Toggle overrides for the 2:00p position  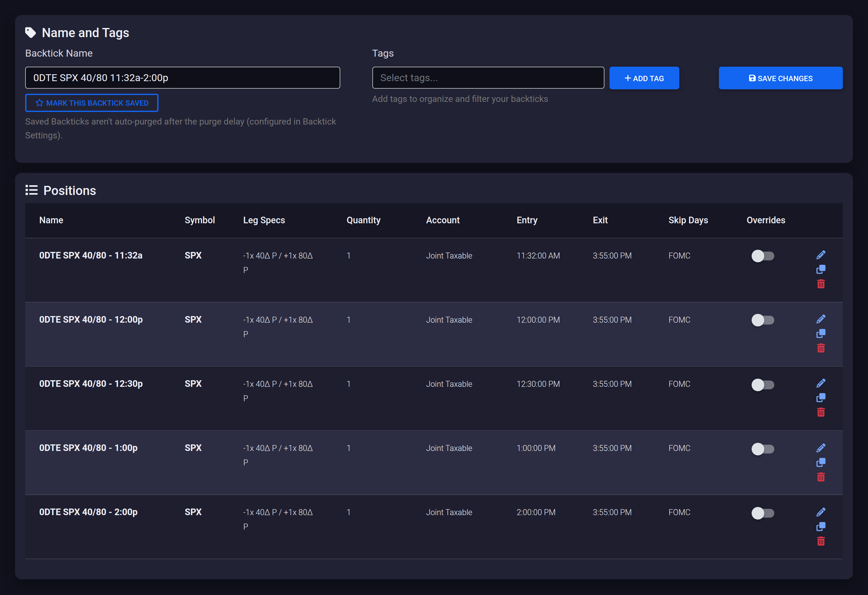tap(763, 513)
